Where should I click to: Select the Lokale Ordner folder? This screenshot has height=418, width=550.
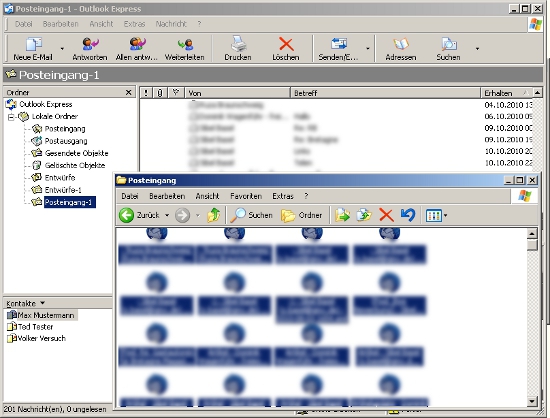point(54,116)
